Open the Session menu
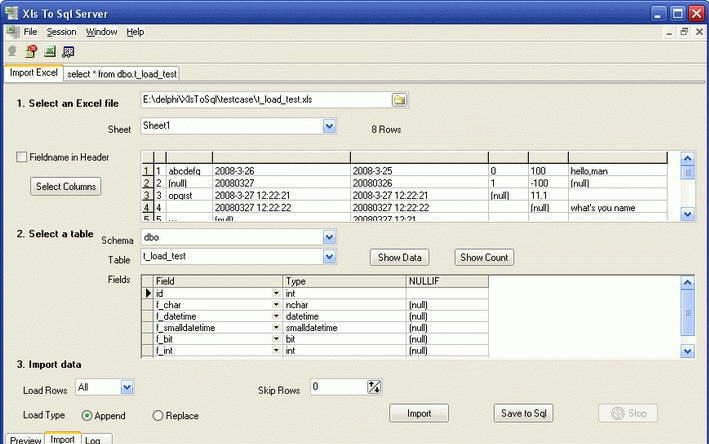Screen dimensions: 709x444 (x=61, y=32)
